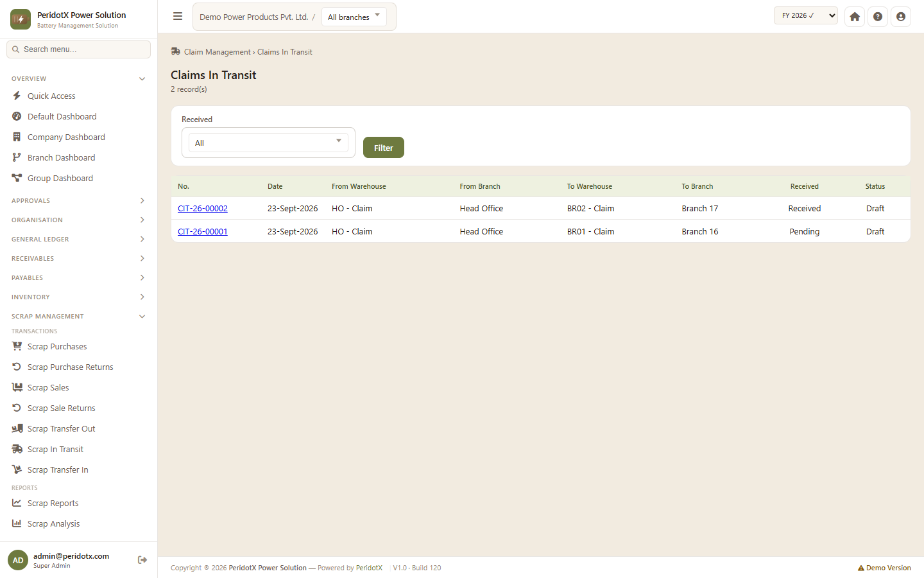
Task: Open the user profile icon
Action: click(901, 17)
